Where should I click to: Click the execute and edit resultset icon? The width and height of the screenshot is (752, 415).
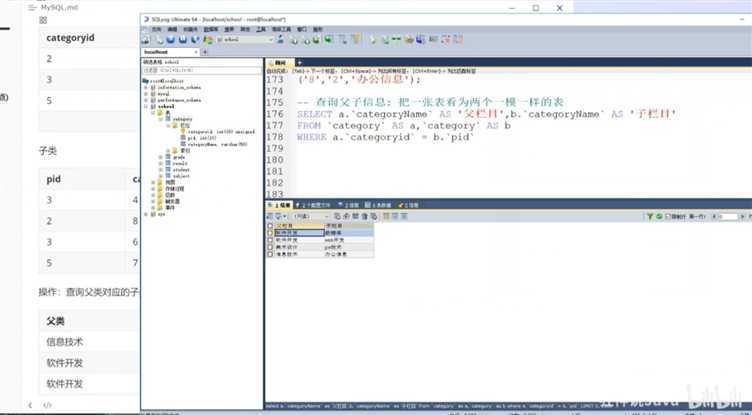(196, 39)
